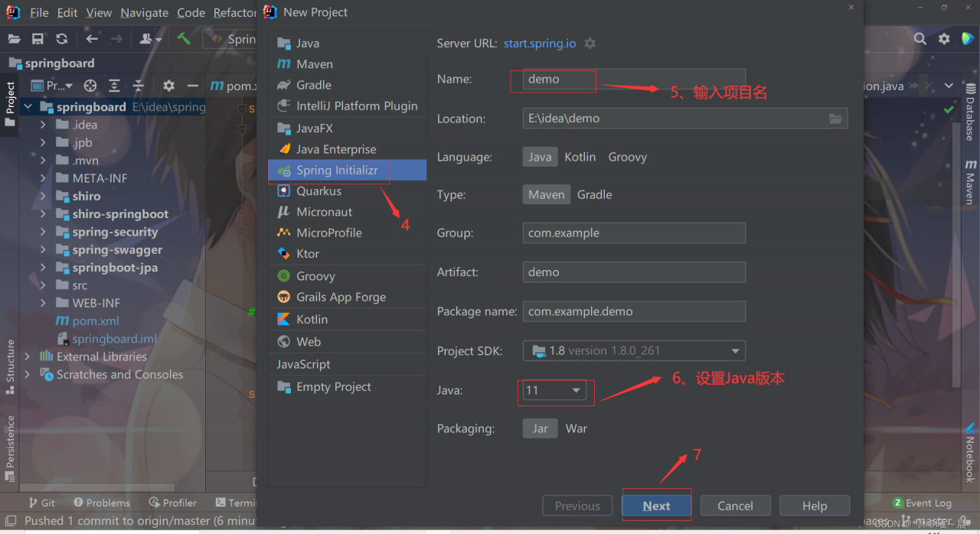The width and height of the screenshot is (980, 534).
Task: Select Groovy as the Language option
Action: (627, 157)
